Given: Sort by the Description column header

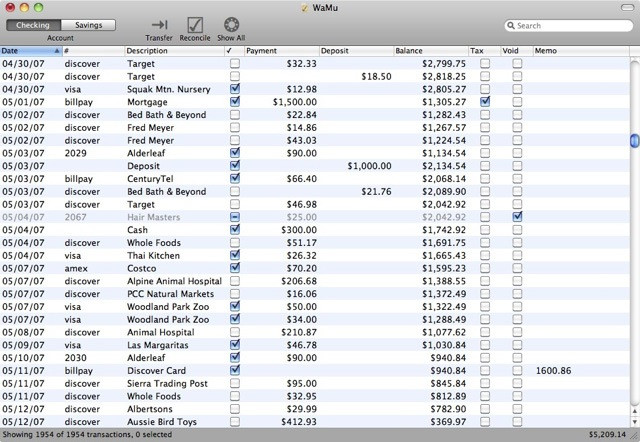Looking at the screenshot, I should pyautogui.click(x=174, y=51).
